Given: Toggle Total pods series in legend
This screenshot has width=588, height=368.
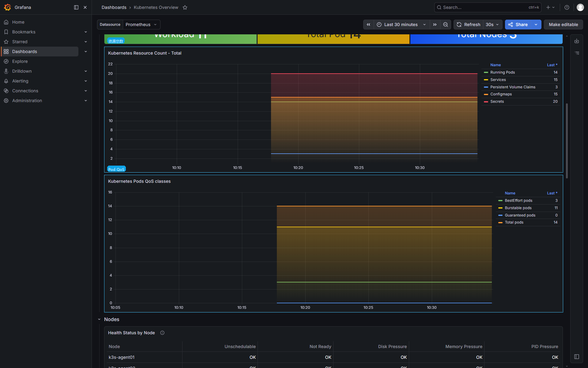Looking at the screenshot, I should [514, 222].
